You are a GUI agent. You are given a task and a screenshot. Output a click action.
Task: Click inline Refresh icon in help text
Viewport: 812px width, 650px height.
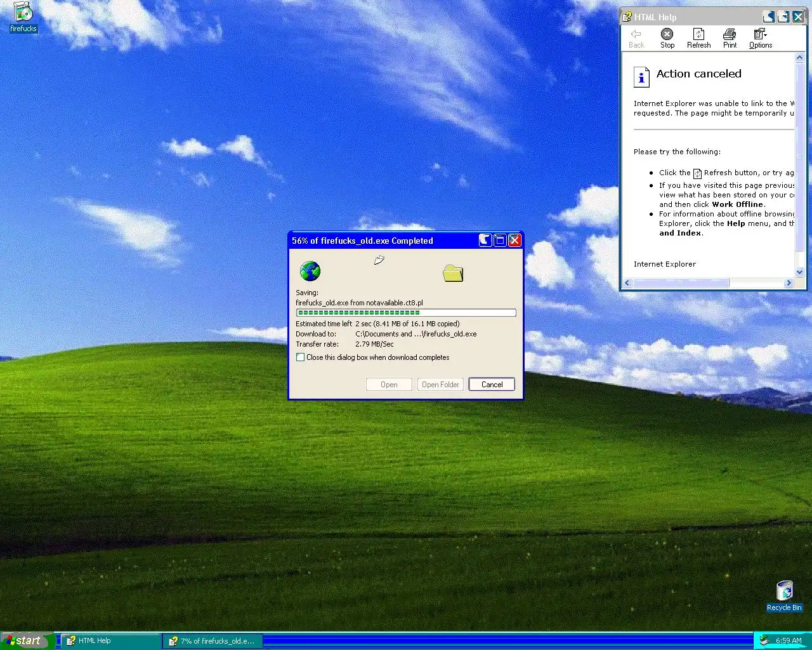tap(697, 173)
